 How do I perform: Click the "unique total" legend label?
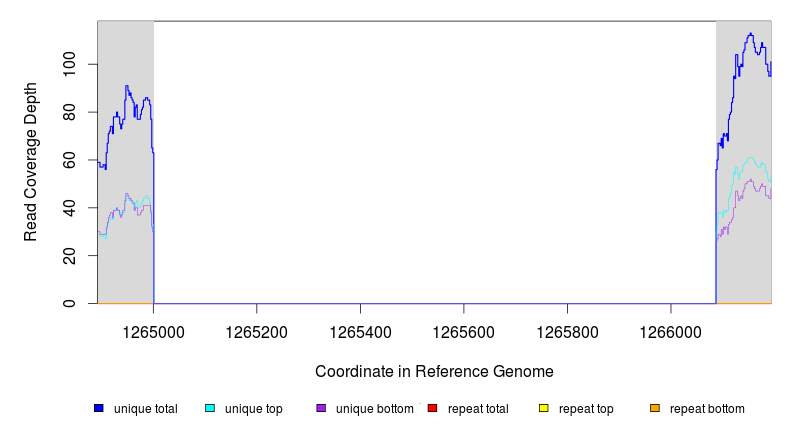(x=146, y=409)
